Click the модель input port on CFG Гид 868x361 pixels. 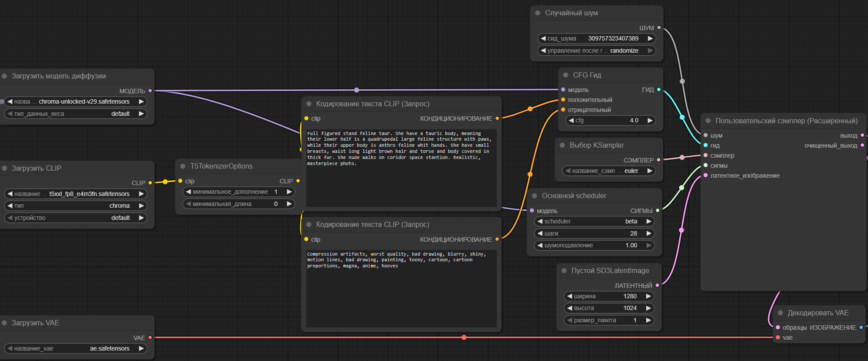click(563, 90)
